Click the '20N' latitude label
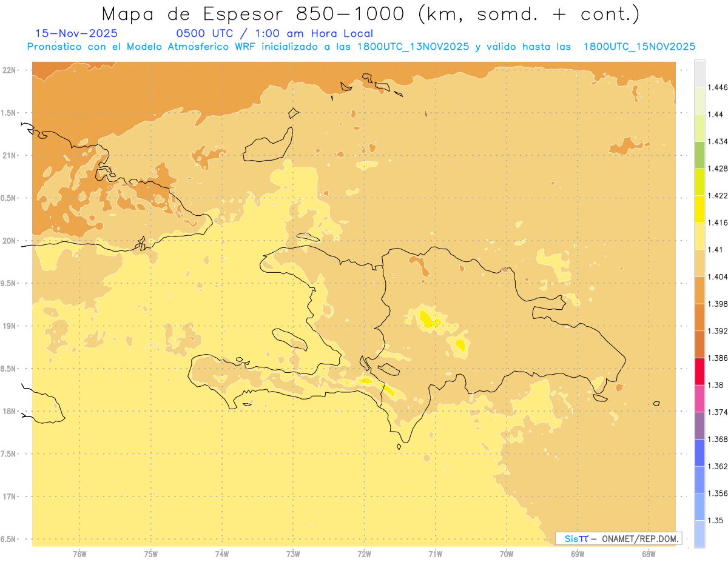The width and height of the screenshot is (728, 562). (x=10, y=241)
